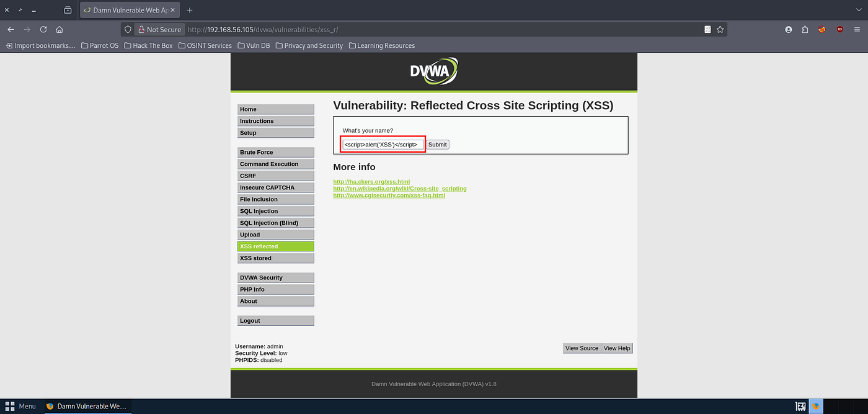The height and width of the screenshot is (414, 868).
Task: Open the Insecure CAPTCHA page
Action: click(x=275, y=187)
